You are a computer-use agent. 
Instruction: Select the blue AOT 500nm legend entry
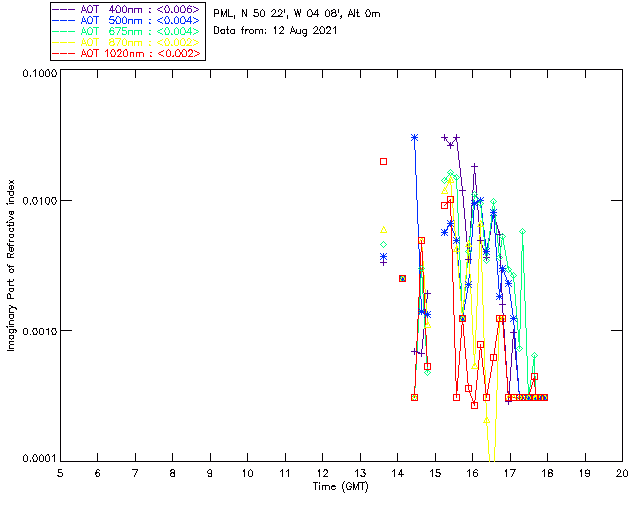[x=127, y=19]
